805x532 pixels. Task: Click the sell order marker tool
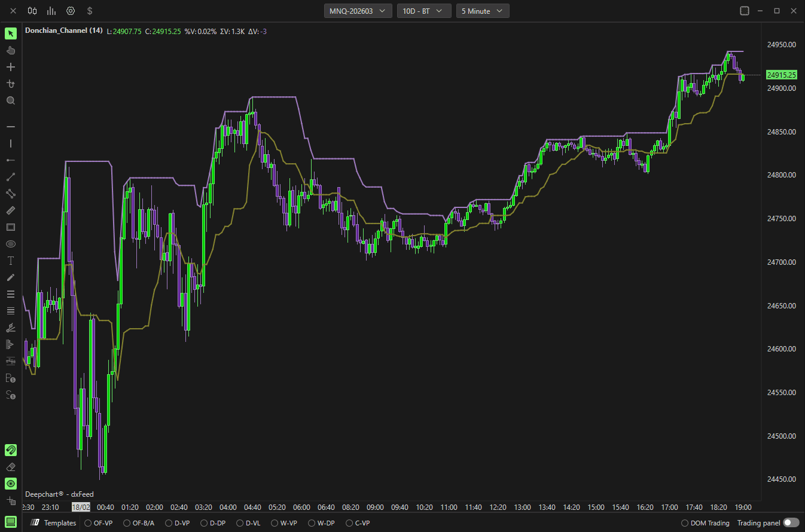[11, 395]
